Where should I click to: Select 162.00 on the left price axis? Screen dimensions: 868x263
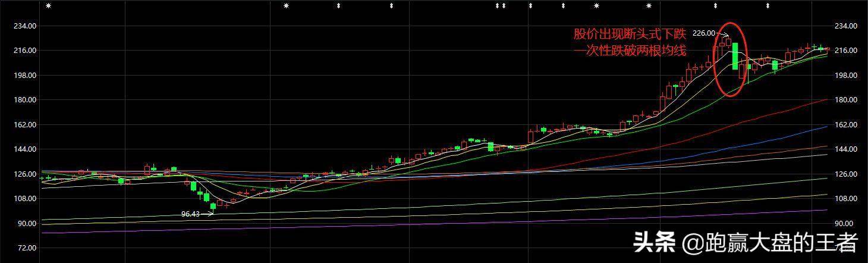pos(25,125)
